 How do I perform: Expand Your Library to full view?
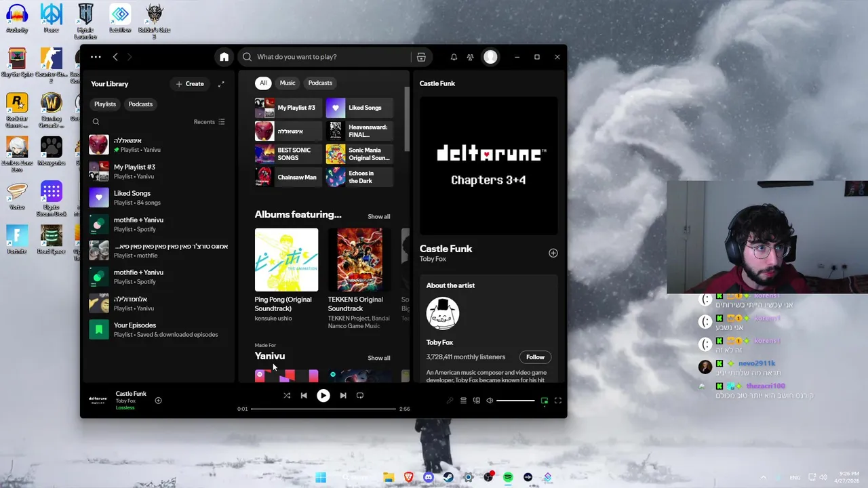[221, 84]
